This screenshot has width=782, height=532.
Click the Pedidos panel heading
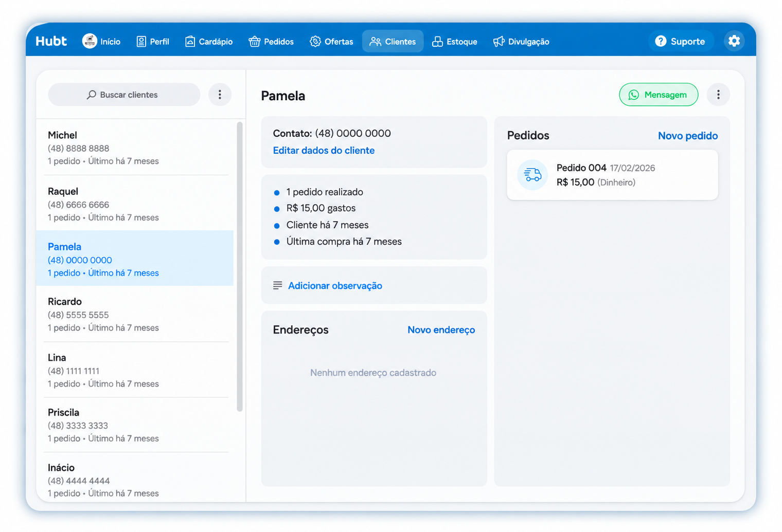coord(528,136)
